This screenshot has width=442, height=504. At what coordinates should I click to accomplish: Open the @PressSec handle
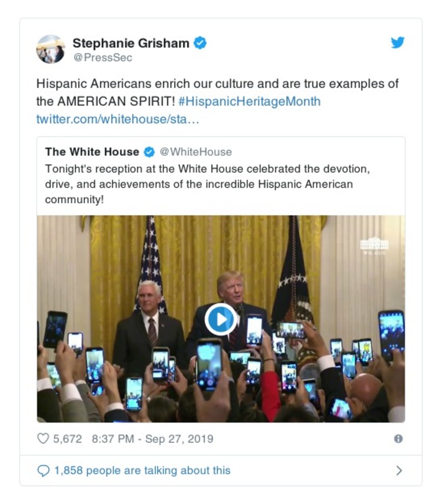[x=103, y=57]
